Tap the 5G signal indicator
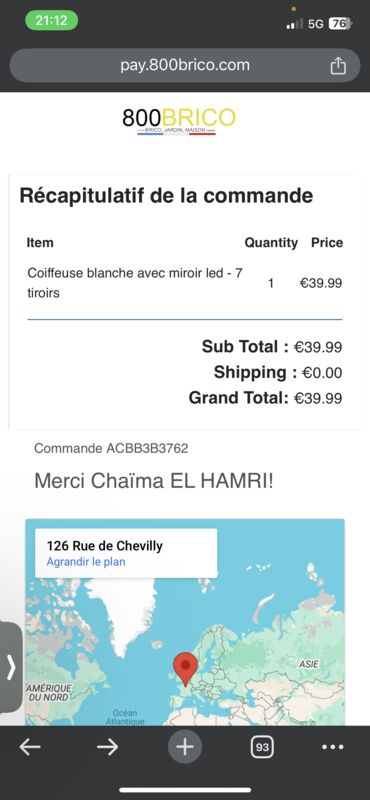The width and height of the screenshot is (370, 800). pos(315,23)
